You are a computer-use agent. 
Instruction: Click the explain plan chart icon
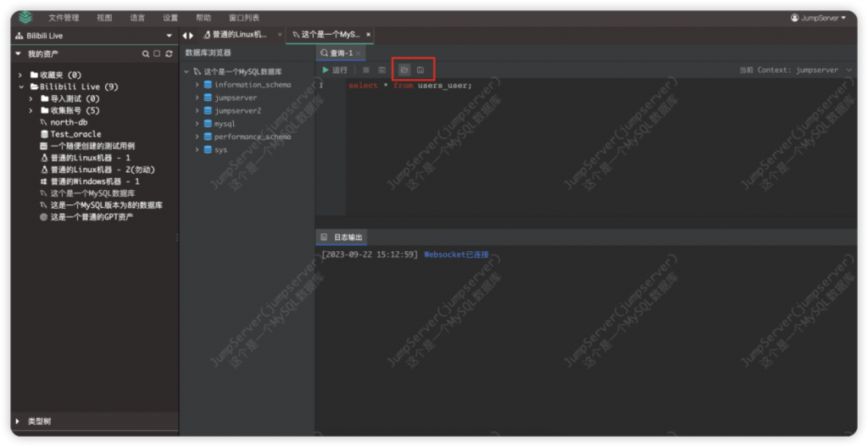(x=382, y=70)
